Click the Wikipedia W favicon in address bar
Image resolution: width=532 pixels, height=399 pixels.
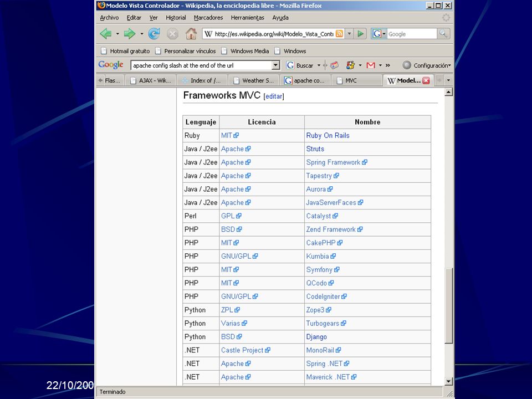click(208, 34)
